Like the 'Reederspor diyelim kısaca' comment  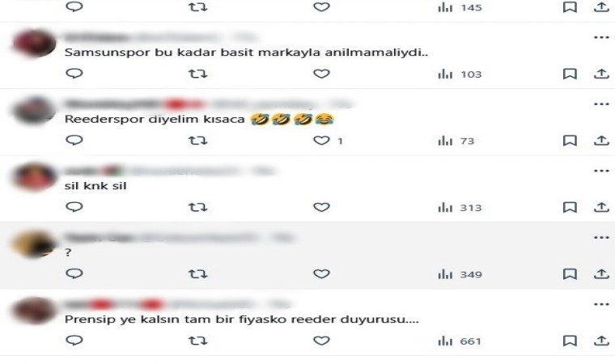[321, 141]
